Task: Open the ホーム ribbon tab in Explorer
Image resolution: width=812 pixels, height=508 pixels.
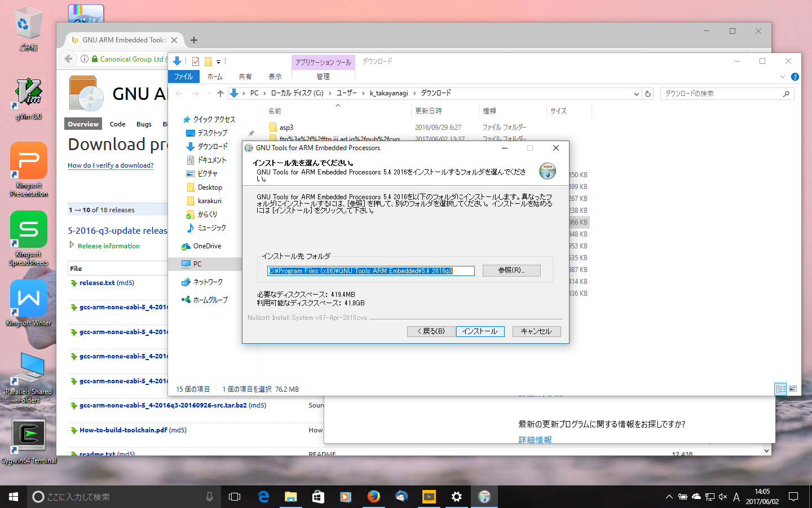Action: click(x=215, y=77)
